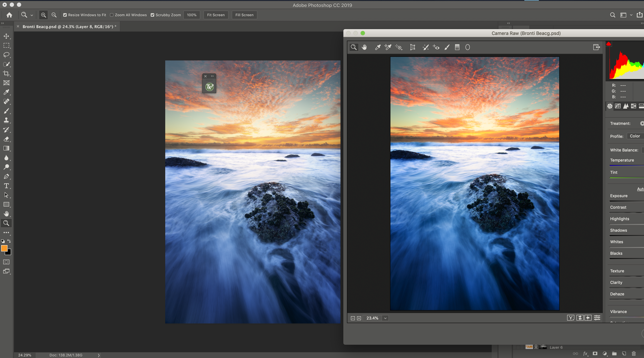The image size is (644, 358).
Task: Open the TK7 panel icon
Action: [x=209, y=87]
